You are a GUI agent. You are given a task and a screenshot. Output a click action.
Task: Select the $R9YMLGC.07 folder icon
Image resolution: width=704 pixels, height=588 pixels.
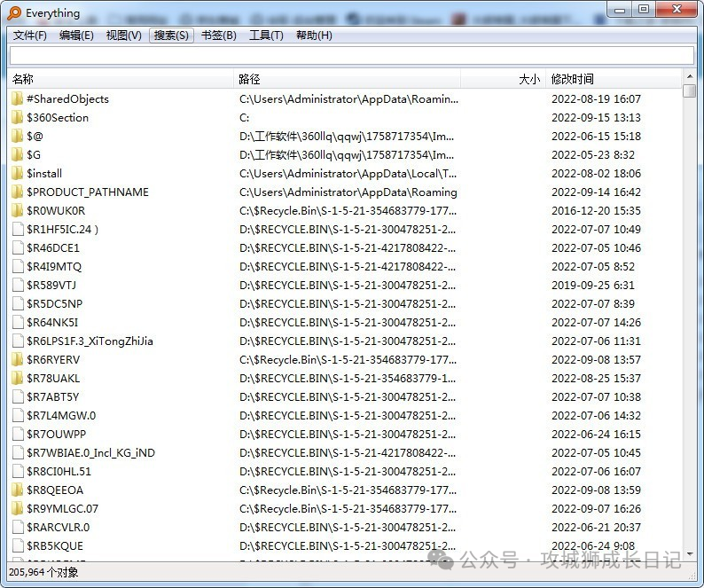coord(17,509)
